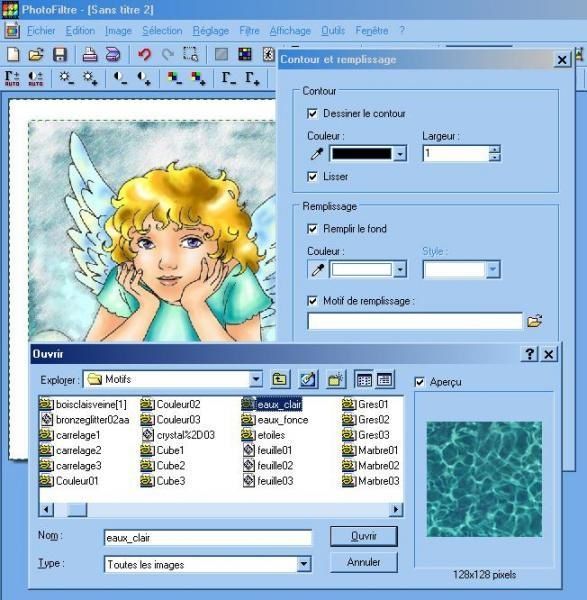Open the Réglage menu
The width and height of the screenshot is (587, 600).
(x=211, y=31)
